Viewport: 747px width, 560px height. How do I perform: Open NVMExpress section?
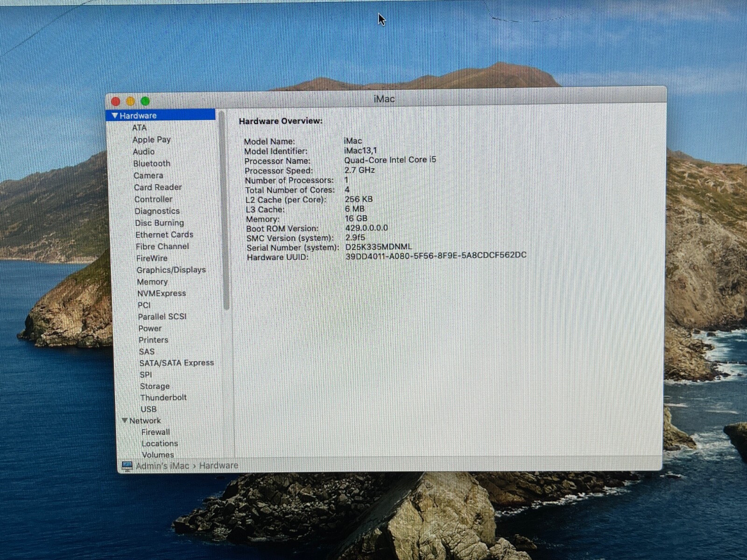(162, 294)
